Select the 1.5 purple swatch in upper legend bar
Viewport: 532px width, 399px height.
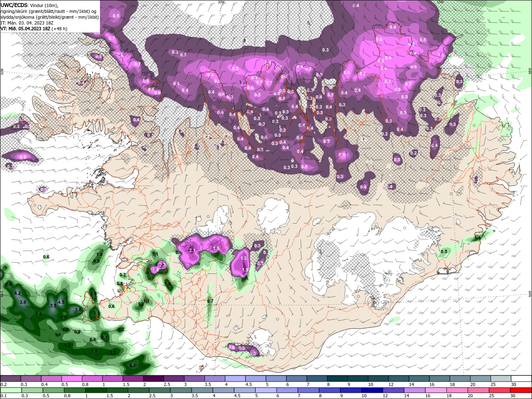point(133,379)
